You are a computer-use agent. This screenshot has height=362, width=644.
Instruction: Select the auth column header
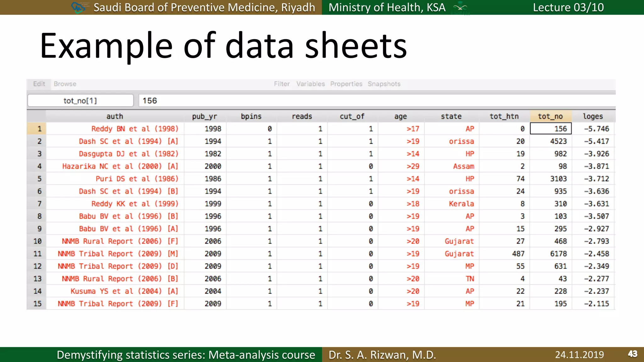pyautogui.click(x=115, y=116)
